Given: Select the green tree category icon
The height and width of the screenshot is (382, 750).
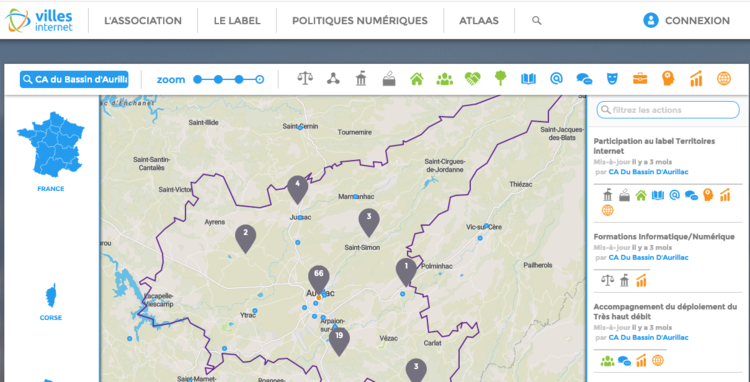Looking at the screenshot, I should [x=500, y=78].
